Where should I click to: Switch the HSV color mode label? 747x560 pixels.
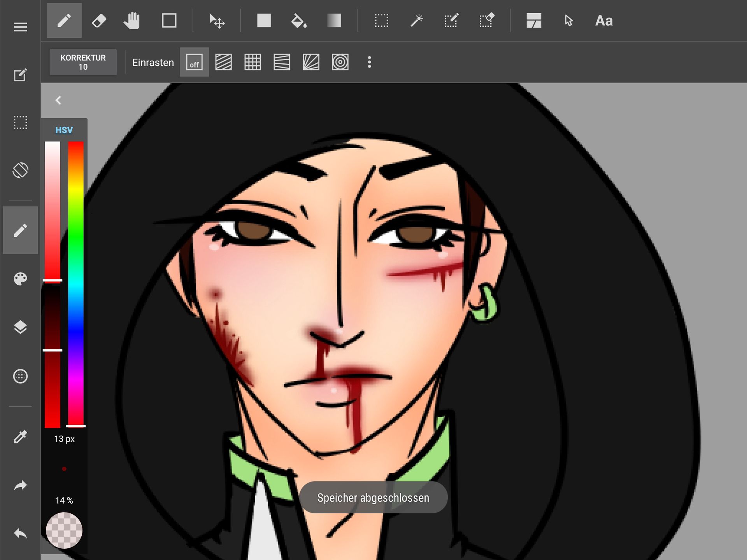click(64, 130)
